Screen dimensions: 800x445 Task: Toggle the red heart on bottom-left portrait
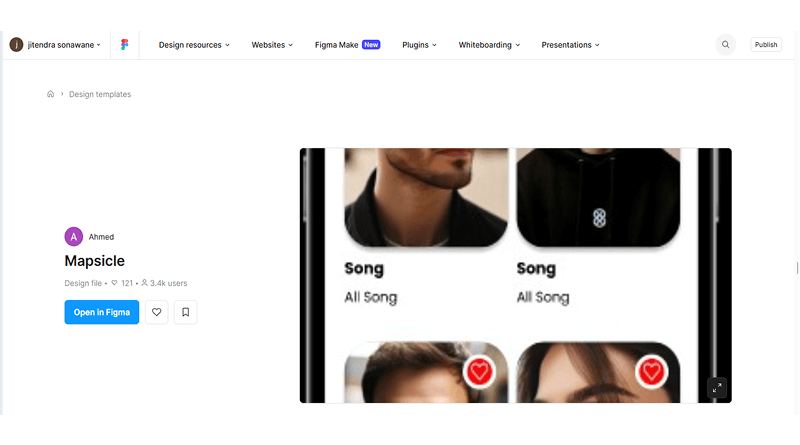click(x=479, y=372)
